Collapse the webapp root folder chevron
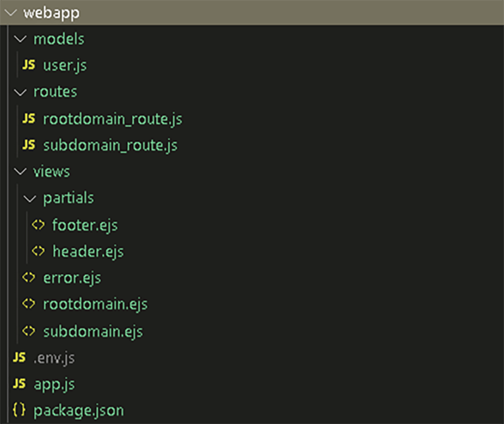504x424 pixels. pyautogui.click(x=10, y=13)
